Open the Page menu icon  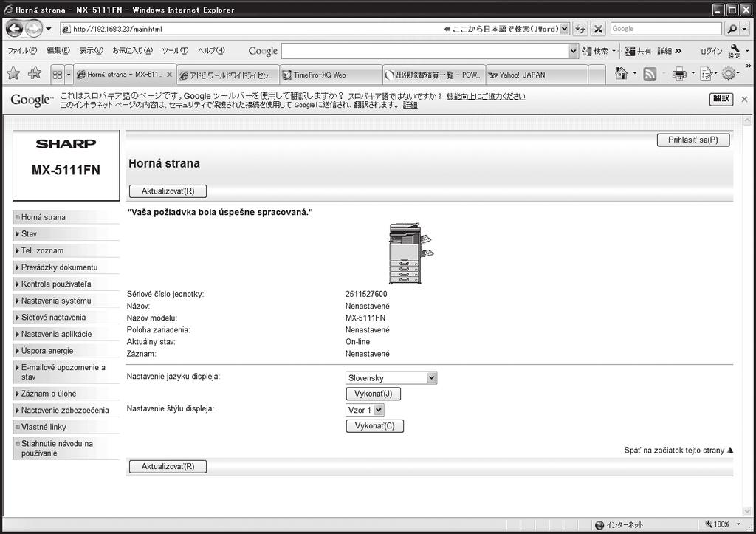[x=707, y=74]
